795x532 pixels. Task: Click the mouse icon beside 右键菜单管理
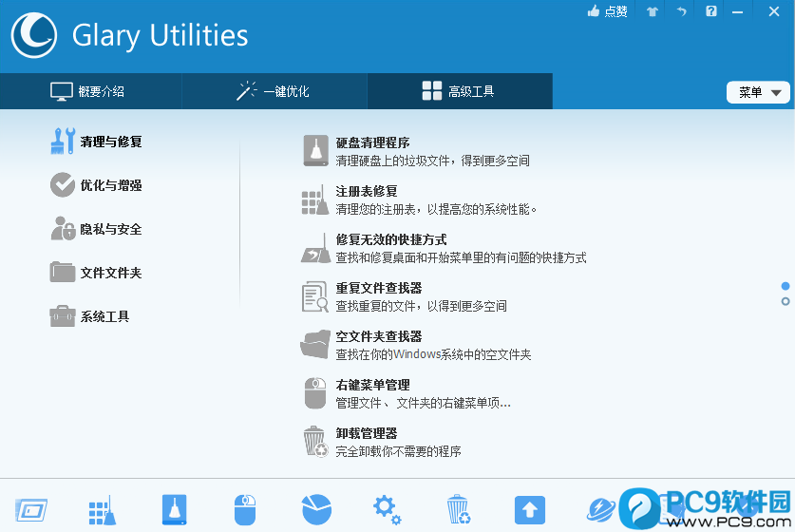coord(315,393)
